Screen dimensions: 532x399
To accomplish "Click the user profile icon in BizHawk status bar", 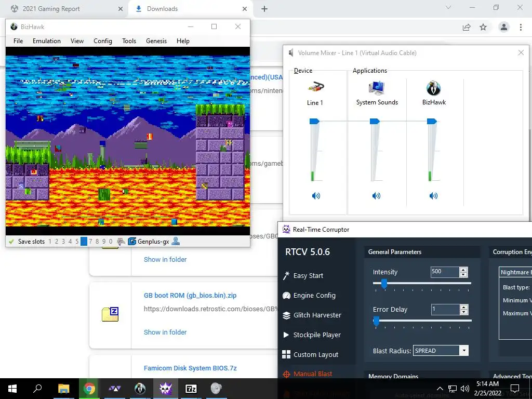I will tap(176, 241).
